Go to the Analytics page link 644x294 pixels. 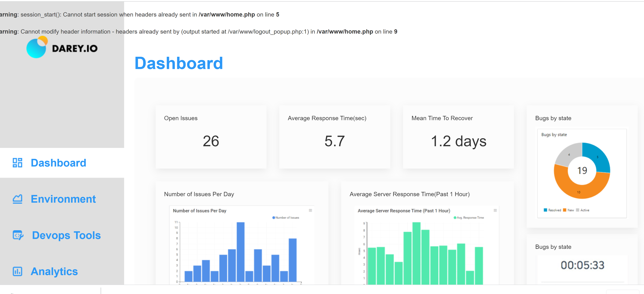[x=54, y=271]
